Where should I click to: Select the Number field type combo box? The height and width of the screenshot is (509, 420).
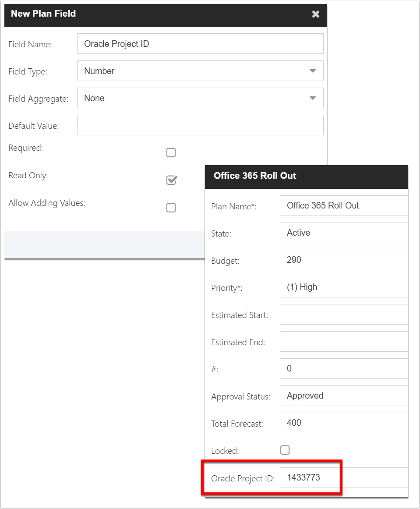pyautogui.click(x=200, y=71)
